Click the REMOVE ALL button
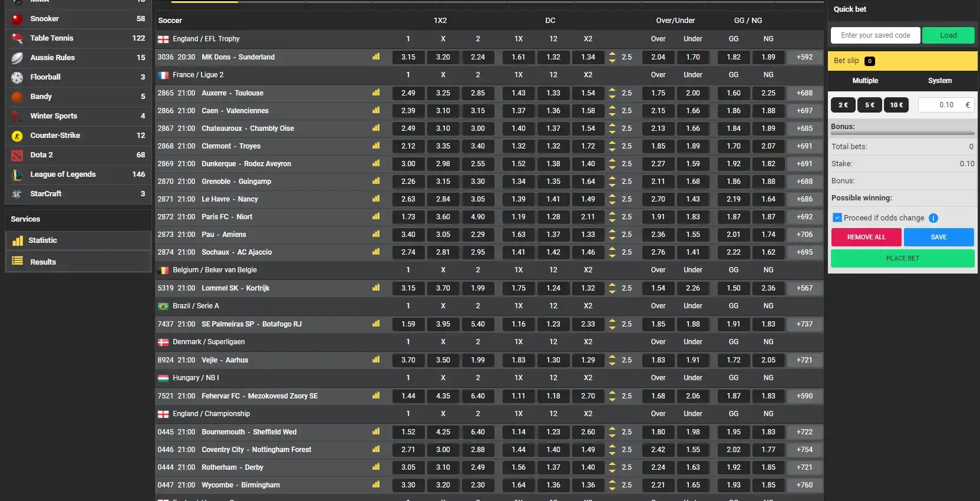Image resolution: width=980 pixels, height=501 pixels. pyautogui.click(x=866, y=237)
